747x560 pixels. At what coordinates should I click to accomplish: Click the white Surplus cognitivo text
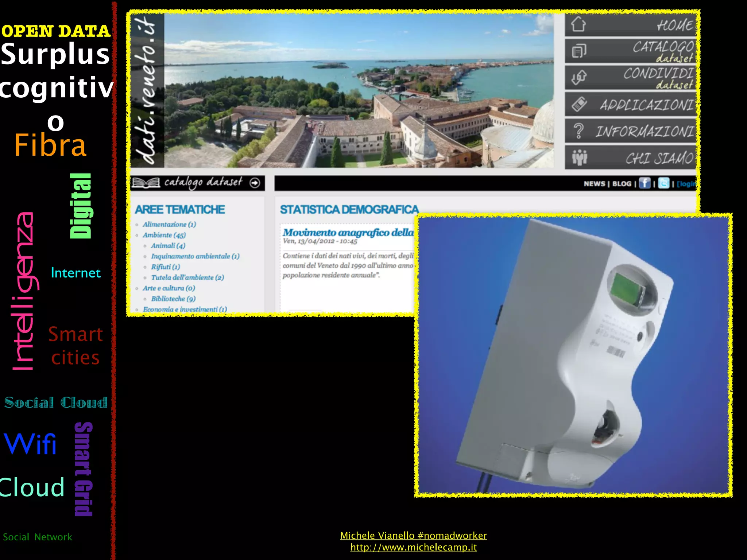56,87
